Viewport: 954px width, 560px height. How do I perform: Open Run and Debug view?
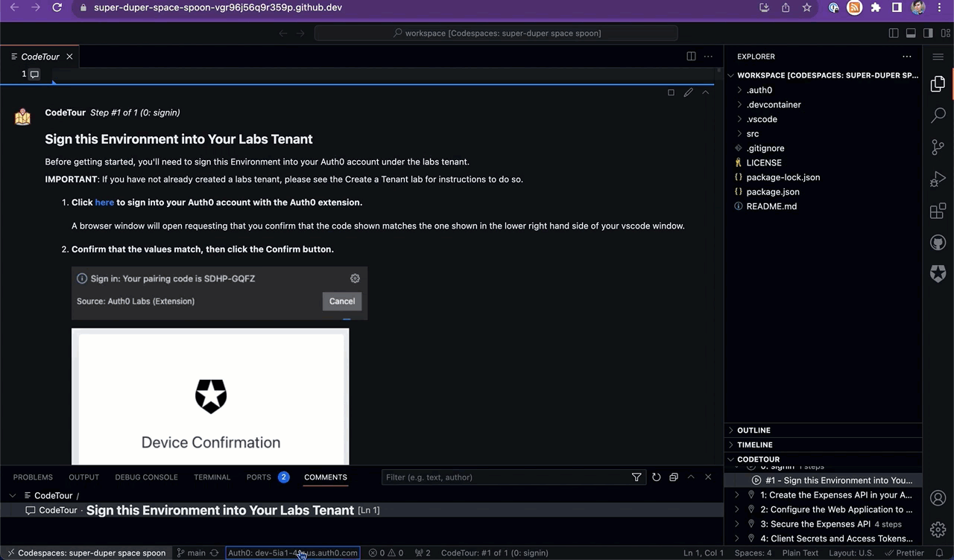(x=938, y=179)
